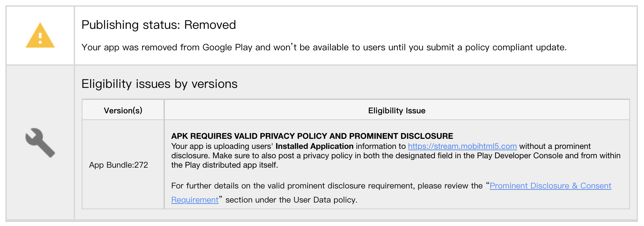Open the stream.mobihtml5.com link
644x226 pixels.
tap(462, 146)
